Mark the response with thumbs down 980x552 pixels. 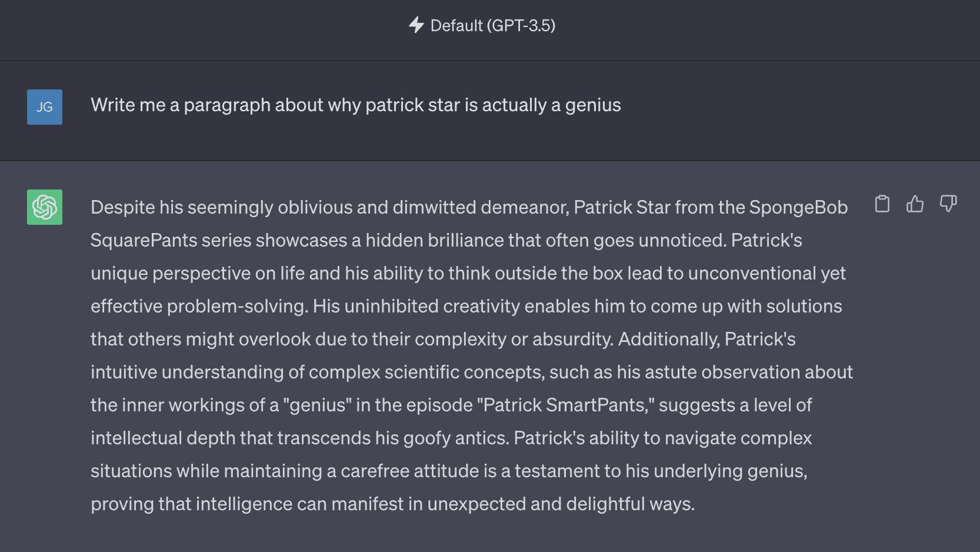pos(948,204)
